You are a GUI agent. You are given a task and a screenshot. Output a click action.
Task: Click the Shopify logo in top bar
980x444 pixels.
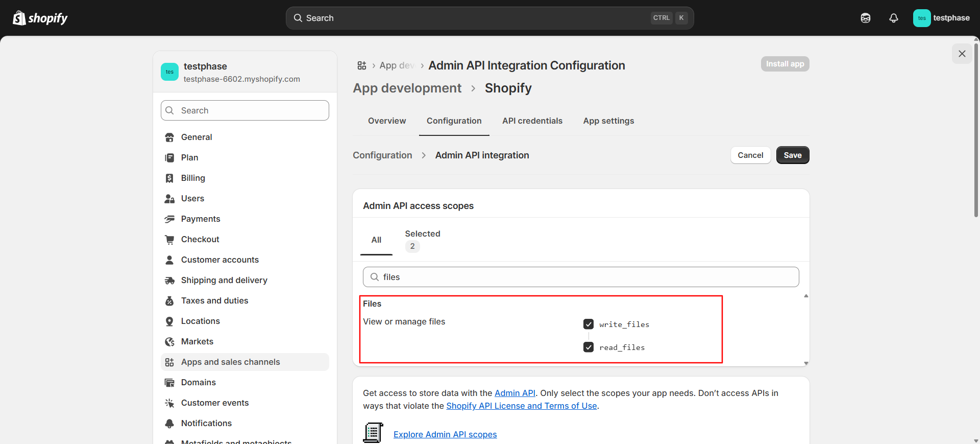tap(40, 18)
